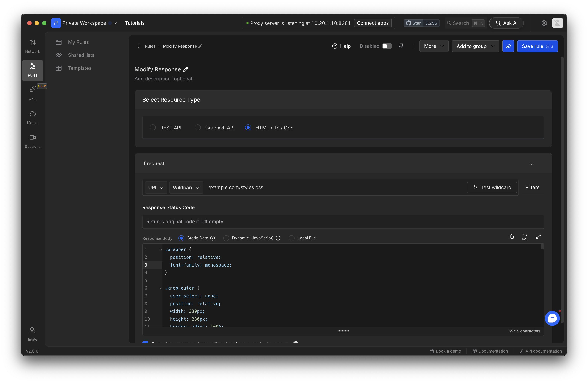
Task: Click the Response Status Code input field
Action: click(343, 222)
